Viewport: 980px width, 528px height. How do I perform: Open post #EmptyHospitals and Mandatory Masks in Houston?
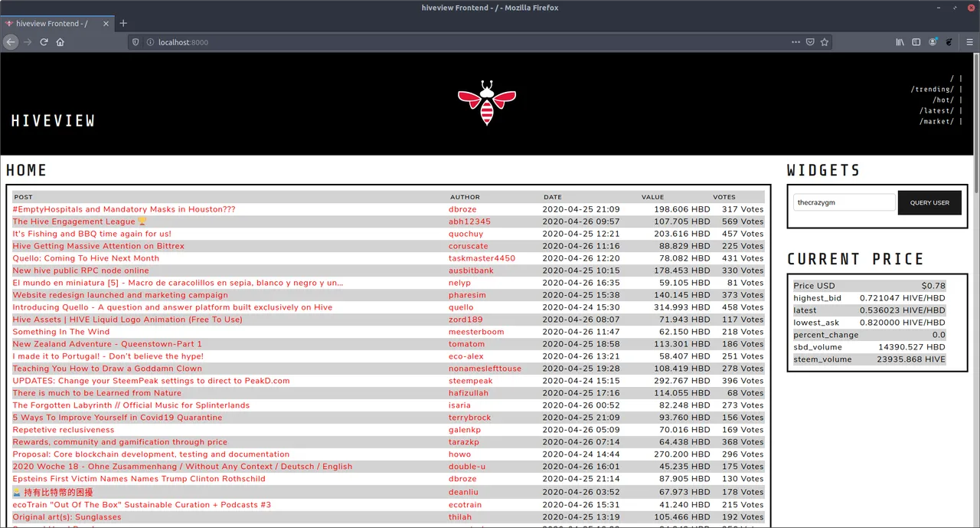(x=124, y=209)
